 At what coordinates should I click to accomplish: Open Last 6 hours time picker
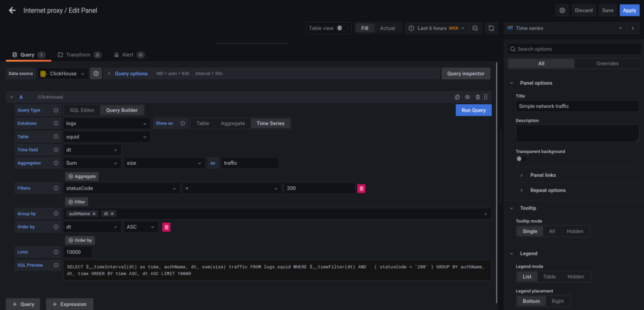[437, 28]
